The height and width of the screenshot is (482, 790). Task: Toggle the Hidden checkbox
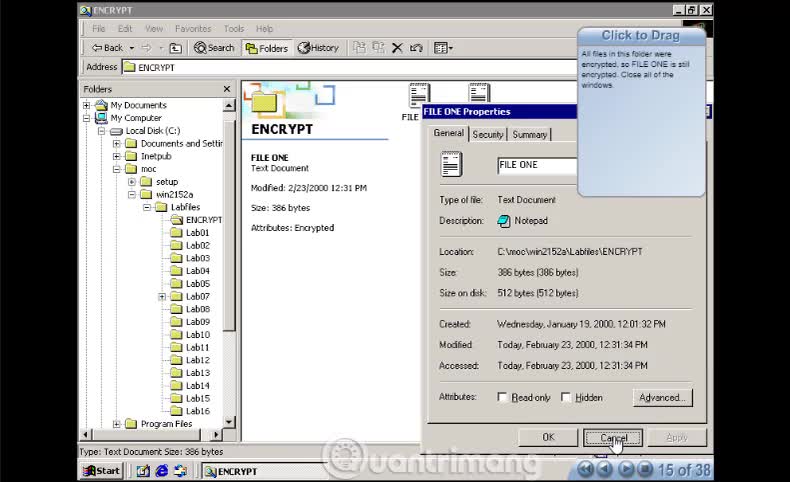pos(566,397)
